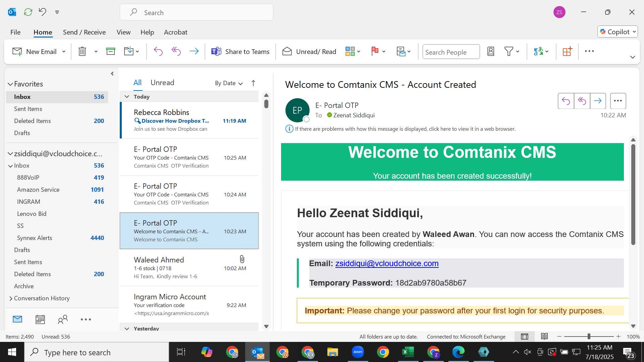Click the All Apps add-ins icon
The width and height of the screenshot is (644, 362).
coord(567,51)
